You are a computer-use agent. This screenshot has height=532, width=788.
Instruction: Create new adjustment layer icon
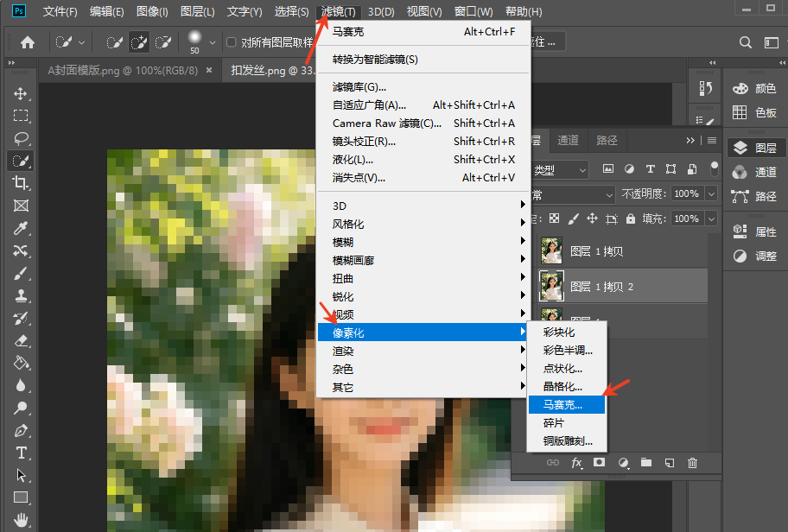pos(623,463)
